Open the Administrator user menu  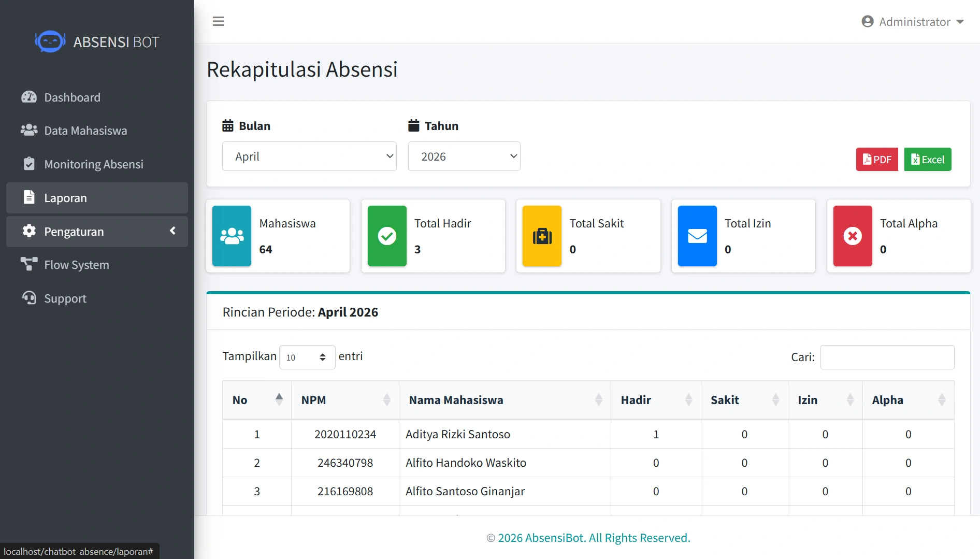tap(912, 22)
